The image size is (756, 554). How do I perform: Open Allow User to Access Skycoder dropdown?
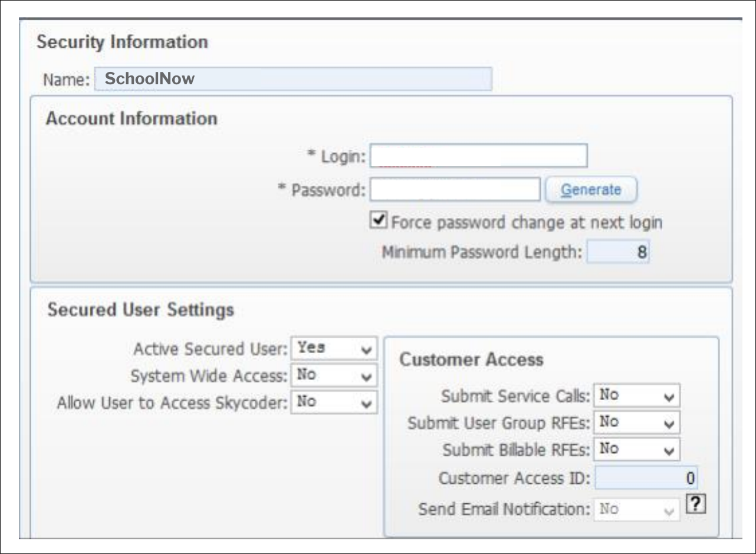pyautogui.click(x=334, y=402)
